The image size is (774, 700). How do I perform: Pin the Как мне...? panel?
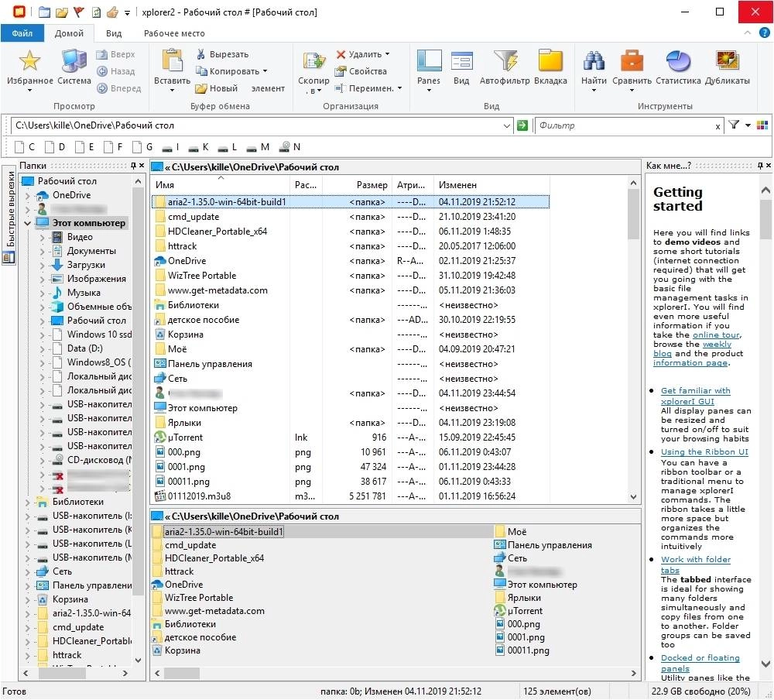(760, 166)
